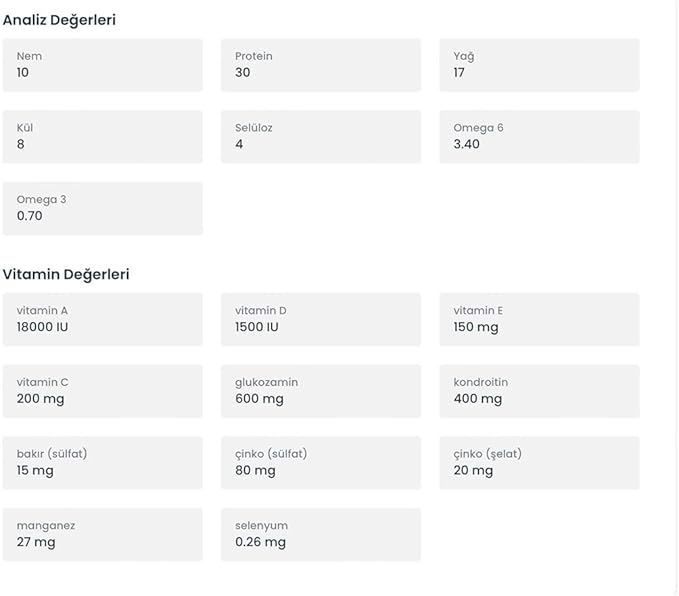
Task: Click the manganez 27 mg card
Action: point(102,534)
